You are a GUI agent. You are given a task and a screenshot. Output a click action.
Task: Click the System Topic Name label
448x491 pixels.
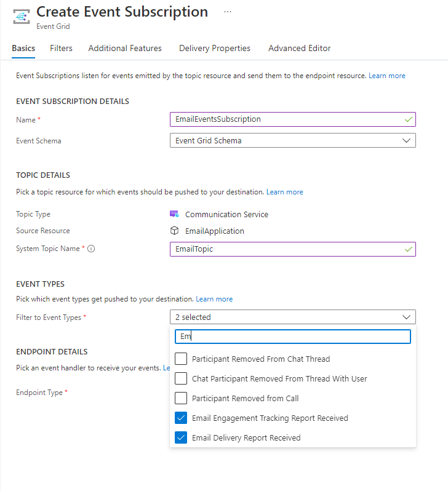pyautogui.click(x=47, y=249)
